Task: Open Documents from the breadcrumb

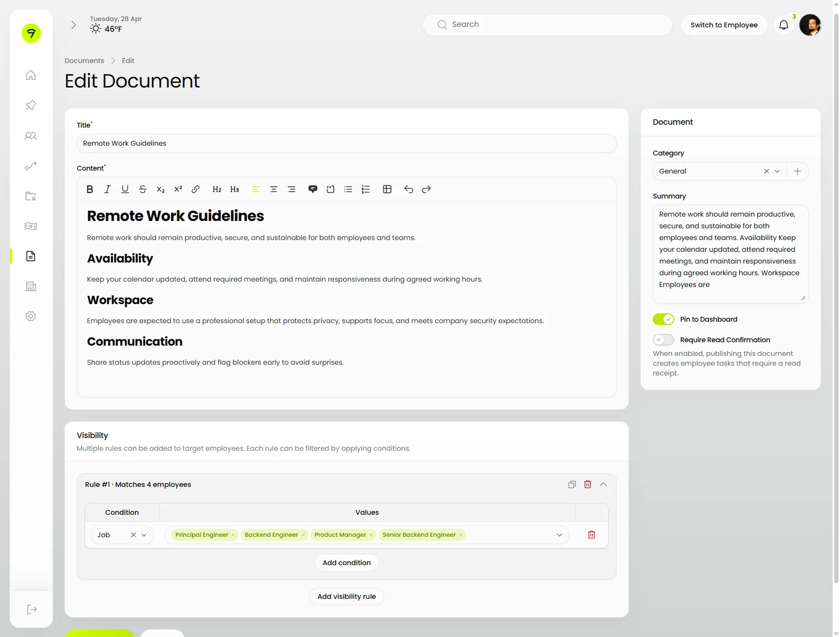Action: point(84,60)
